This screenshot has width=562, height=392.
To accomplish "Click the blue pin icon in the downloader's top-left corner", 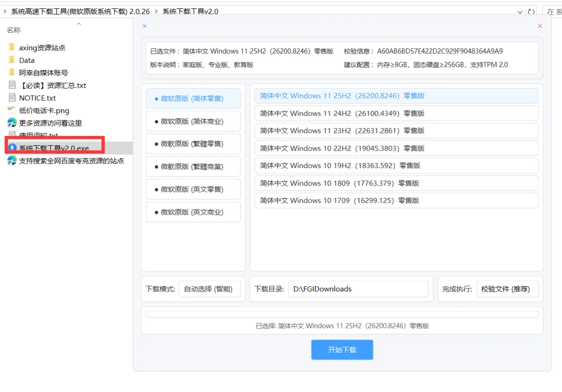I will click(x=145, y=26).
